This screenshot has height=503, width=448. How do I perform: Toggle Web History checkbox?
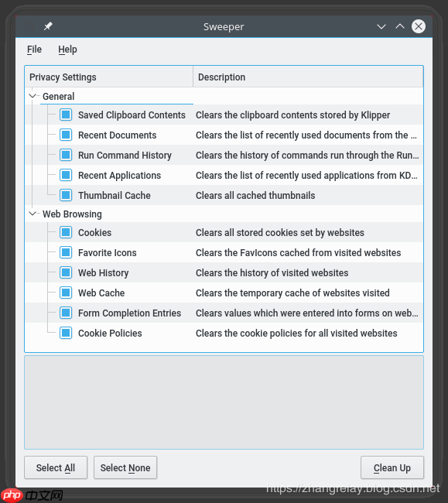click(66, 272)
